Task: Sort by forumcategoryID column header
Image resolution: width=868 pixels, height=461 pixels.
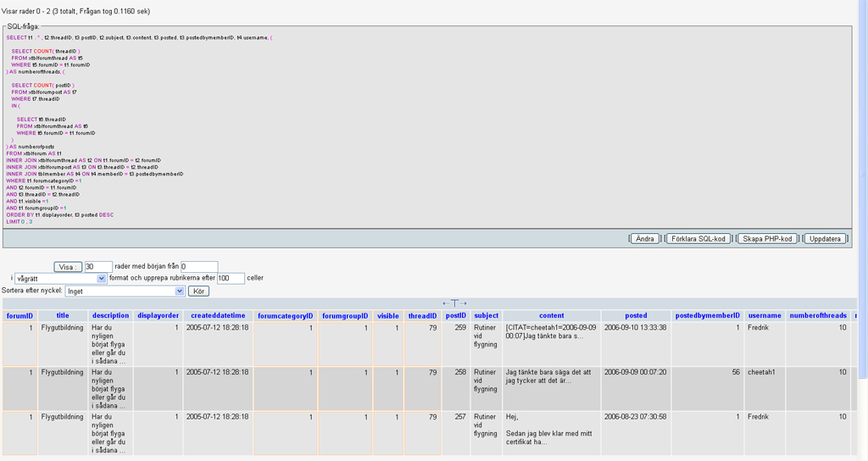Action: [285, 316]
